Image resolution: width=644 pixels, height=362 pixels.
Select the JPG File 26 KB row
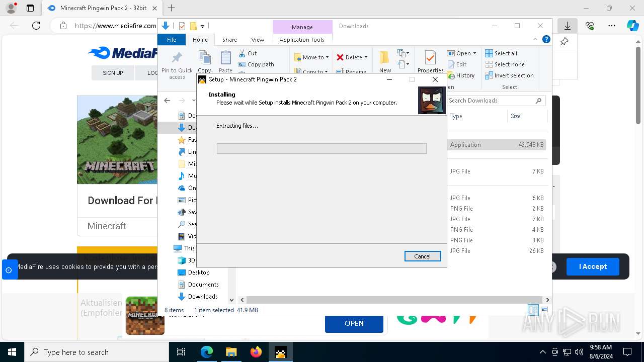click(x=496, y=251)
